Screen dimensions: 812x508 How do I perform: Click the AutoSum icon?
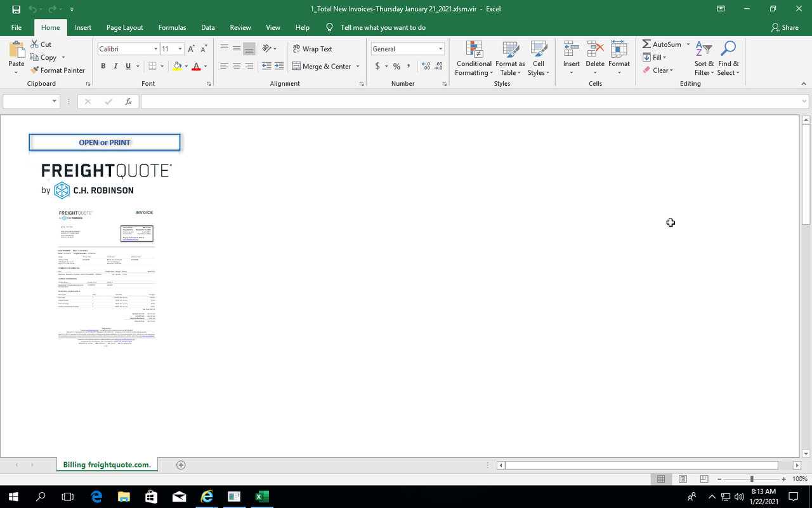click(x=646, y=44)
